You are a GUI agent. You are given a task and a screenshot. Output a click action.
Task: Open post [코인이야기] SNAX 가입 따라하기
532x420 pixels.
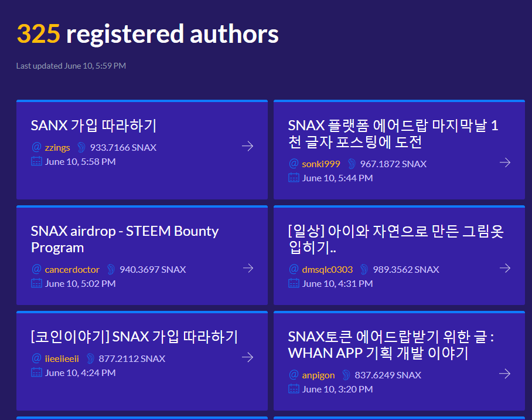tap(134, 337)
